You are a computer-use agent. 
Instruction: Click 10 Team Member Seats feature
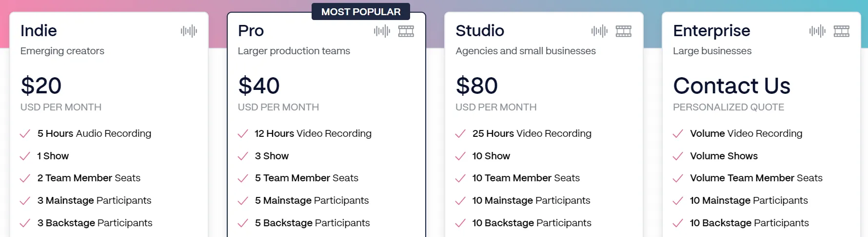526,178
